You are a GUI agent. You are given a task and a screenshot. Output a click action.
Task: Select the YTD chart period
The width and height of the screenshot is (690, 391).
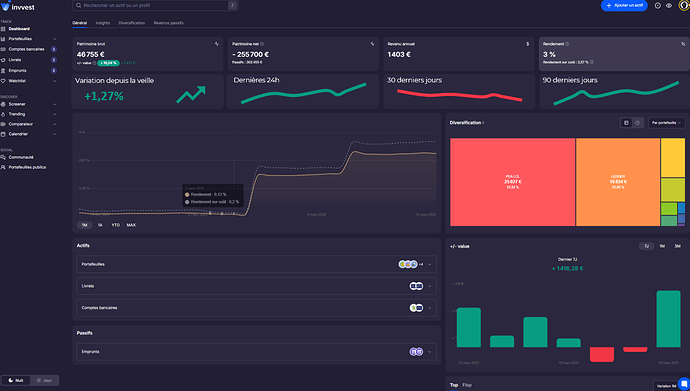115,225
